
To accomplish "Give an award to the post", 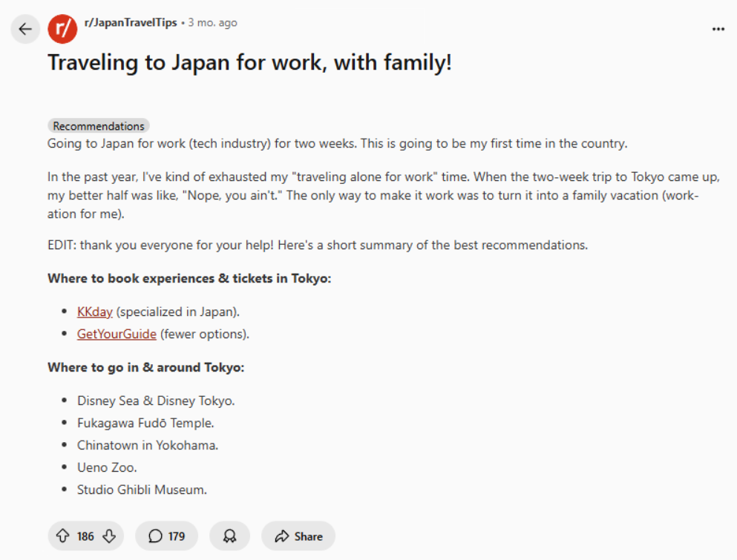I will point(230,536).
